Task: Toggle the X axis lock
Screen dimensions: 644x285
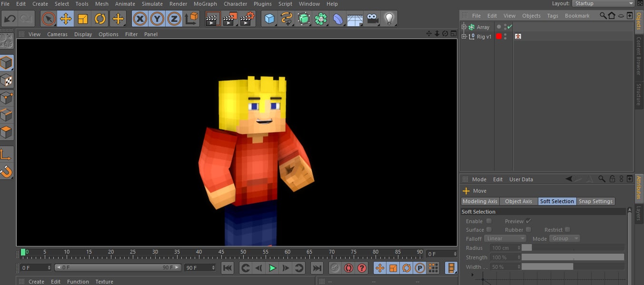Action: pyautogui.click(x=139, y=19)
